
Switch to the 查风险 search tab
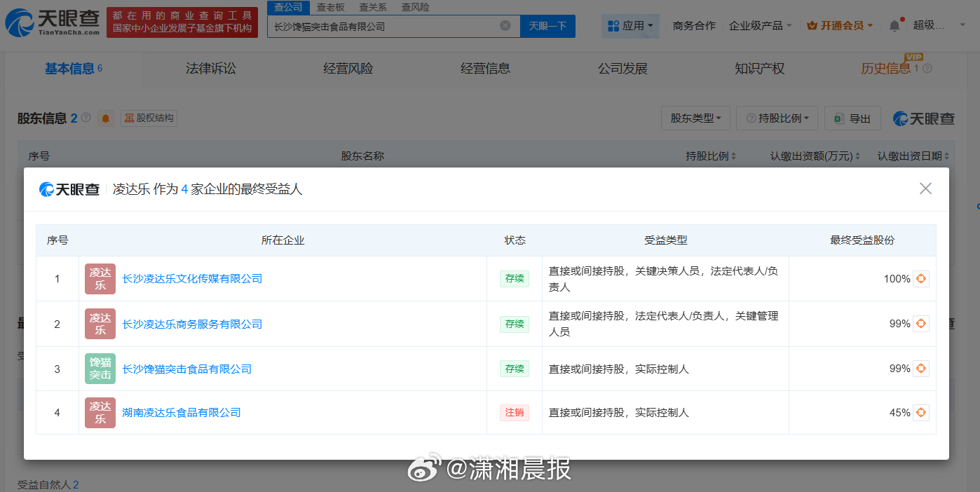[416, 7]
